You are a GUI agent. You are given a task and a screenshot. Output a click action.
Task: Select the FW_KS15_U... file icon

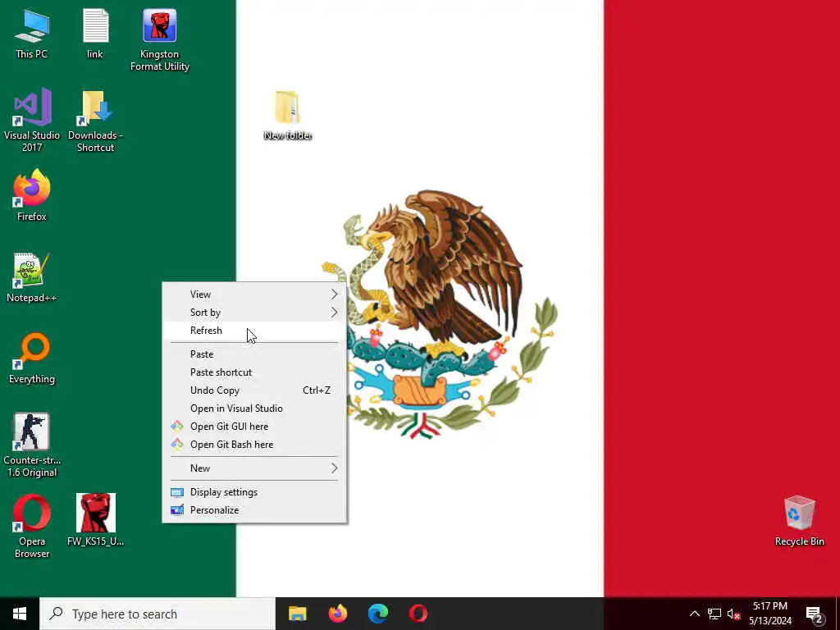[x=95, y=520]
